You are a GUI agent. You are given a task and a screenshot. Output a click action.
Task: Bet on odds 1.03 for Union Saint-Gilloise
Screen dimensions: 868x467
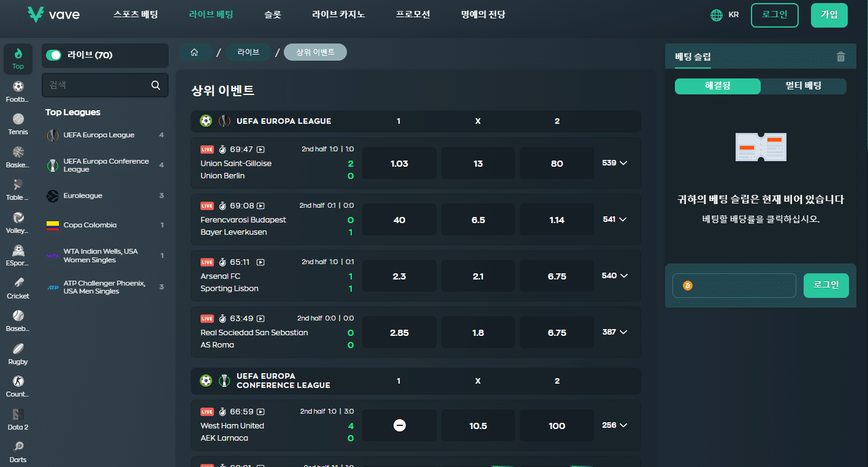click(399, 163)
